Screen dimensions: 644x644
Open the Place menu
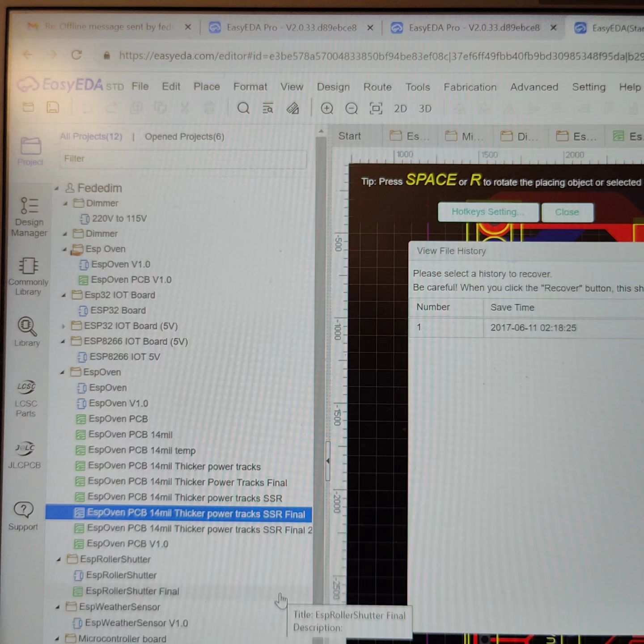(207, 86)
